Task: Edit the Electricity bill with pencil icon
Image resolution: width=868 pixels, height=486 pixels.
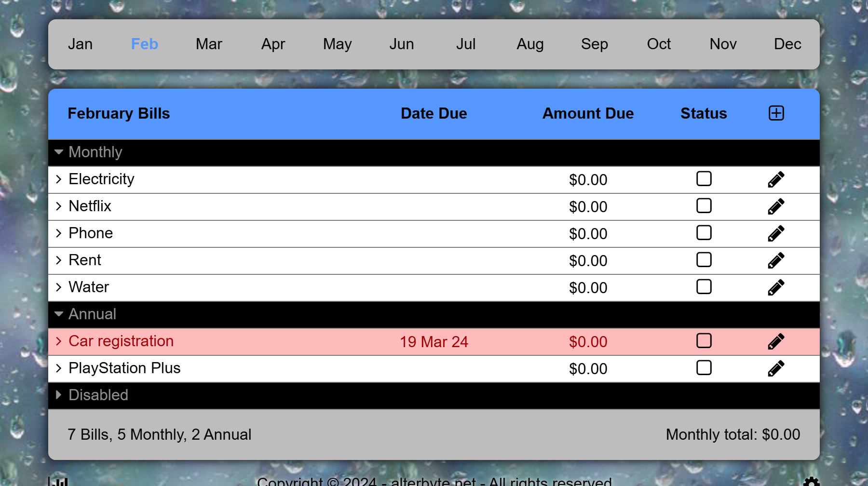Action: [x=776, y=179]
